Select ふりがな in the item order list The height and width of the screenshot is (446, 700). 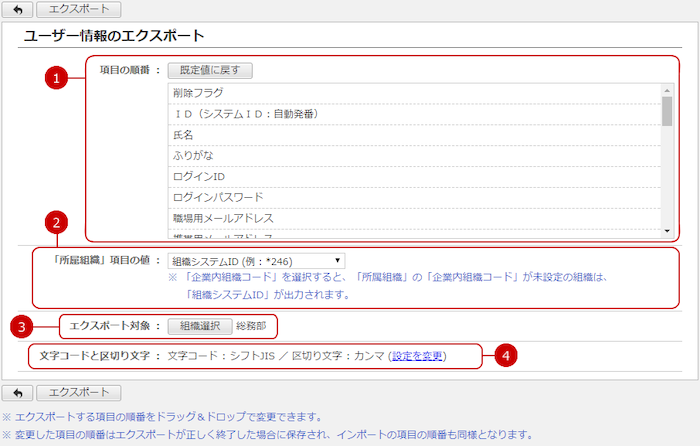414,156
